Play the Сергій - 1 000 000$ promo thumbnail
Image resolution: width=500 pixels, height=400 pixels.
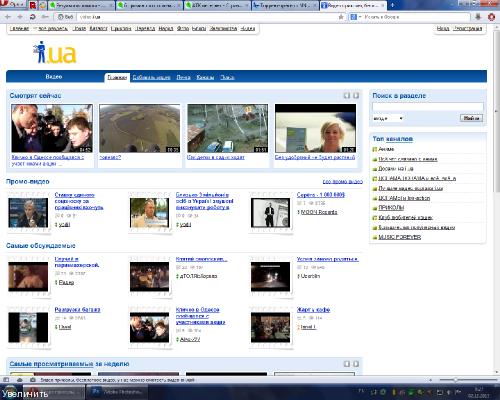click(x=270, y=213)
